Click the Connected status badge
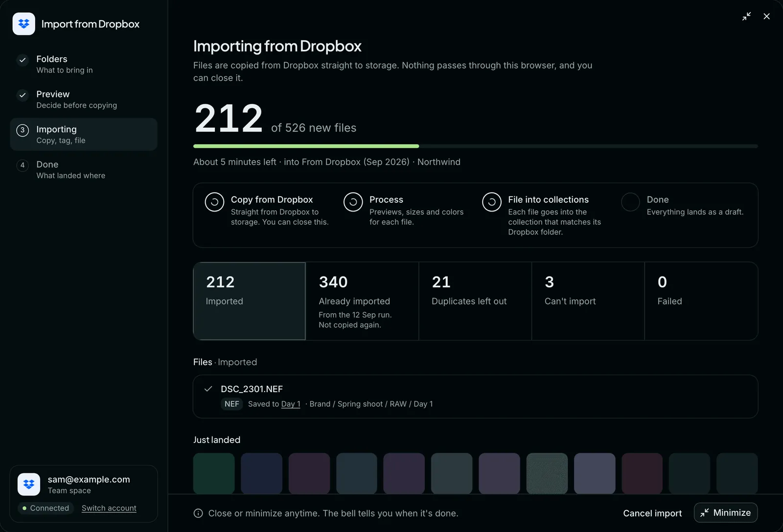The image size is (783, 532). (46, 508)
